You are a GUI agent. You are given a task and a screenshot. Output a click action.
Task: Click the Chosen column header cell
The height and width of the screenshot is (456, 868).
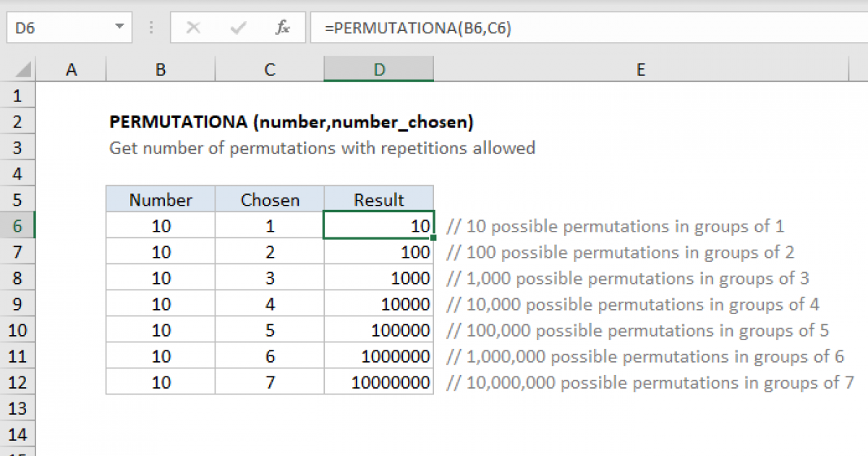tap(269, 199)
